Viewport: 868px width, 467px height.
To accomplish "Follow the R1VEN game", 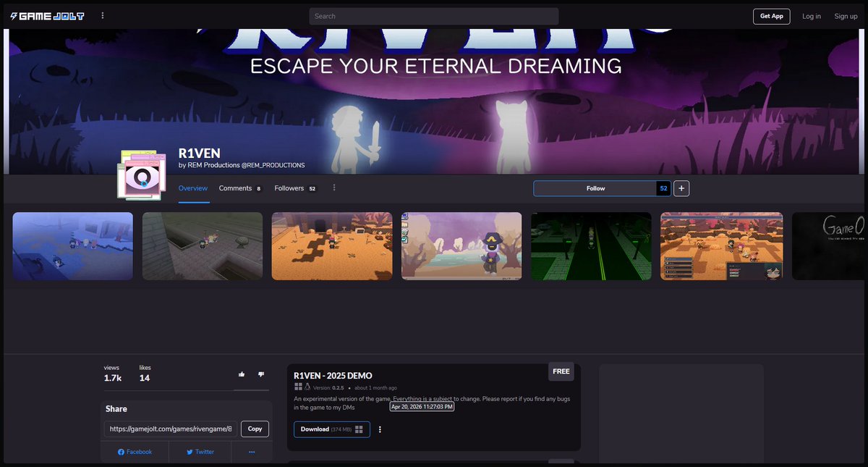I will tap(595, 188).
